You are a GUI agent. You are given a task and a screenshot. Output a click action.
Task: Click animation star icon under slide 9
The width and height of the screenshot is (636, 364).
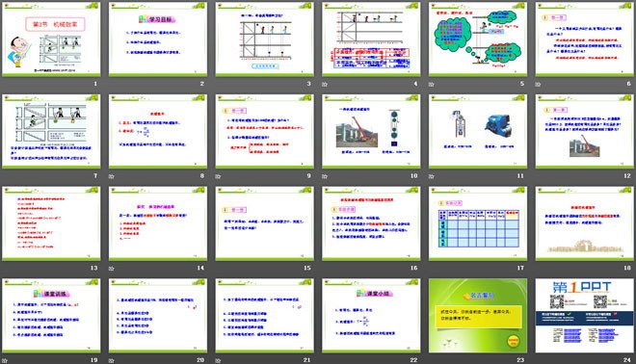pos(218,176)
